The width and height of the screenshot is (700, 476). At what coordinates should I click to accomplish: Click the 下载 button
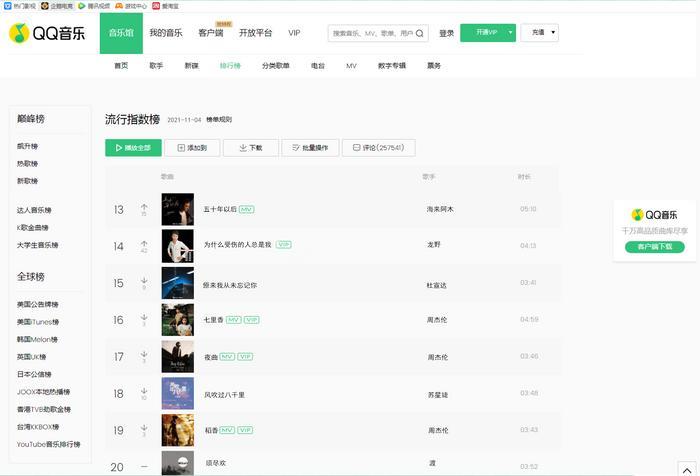click(250, 147)
